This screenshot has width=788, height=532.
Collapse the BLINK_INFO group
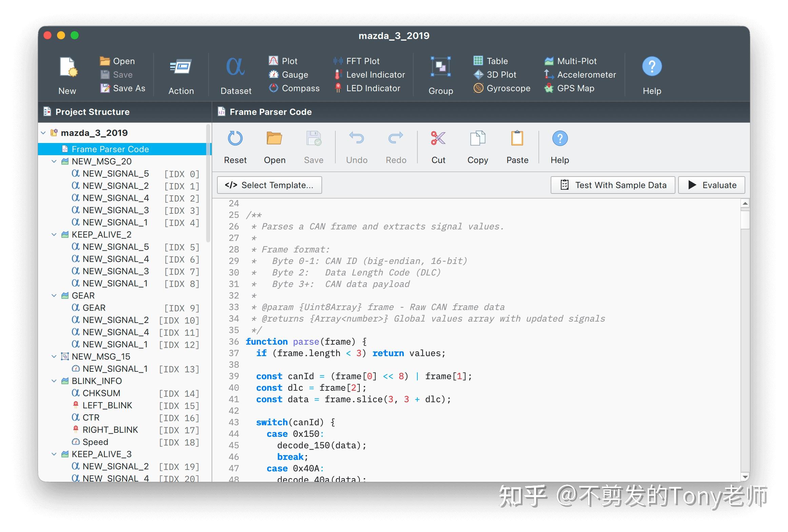(x=54, y=381)
